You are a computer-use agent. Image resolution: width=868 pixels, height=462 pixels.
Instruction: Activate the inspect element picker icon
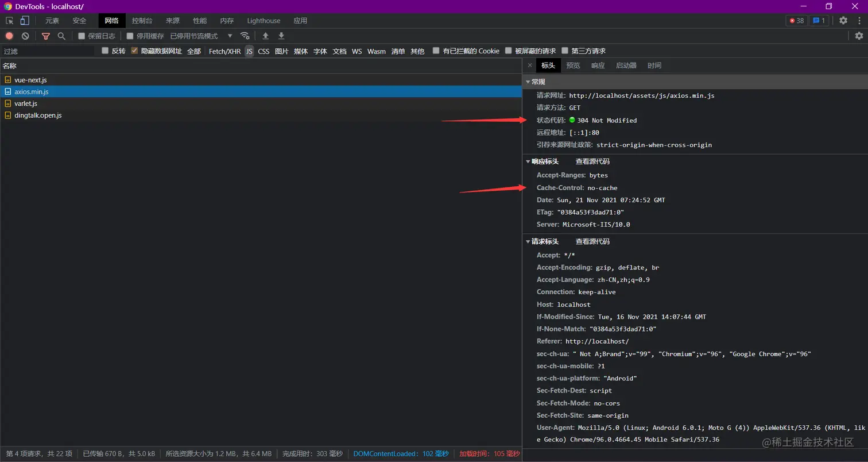(10, 21)
